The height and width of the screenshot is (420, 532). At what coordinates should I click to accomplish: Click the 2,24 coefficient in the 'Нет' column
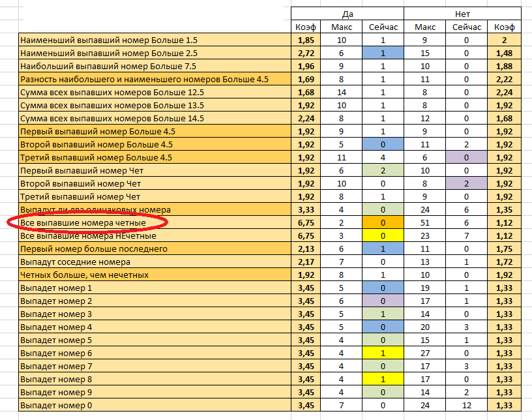[x=504, y=92]
